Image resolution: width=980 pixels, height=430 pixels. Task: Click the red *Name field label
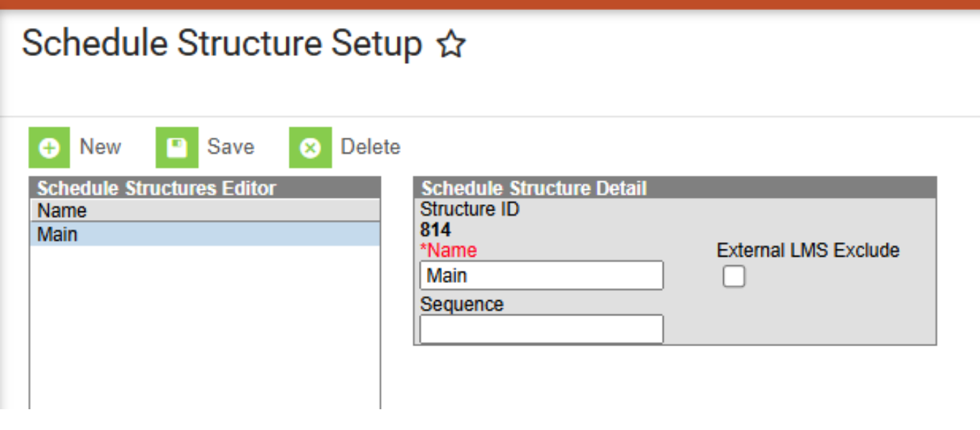pos(448,250)
